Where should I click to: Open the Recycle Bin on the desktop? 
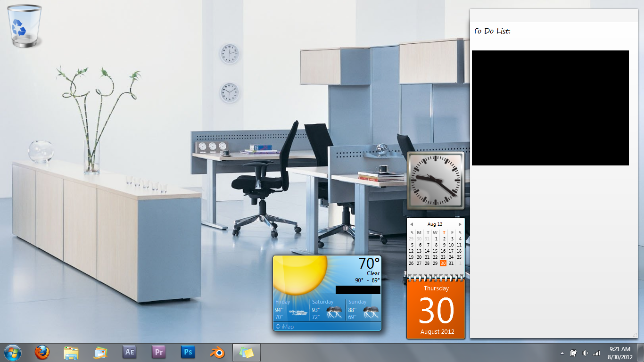[25, 26]
